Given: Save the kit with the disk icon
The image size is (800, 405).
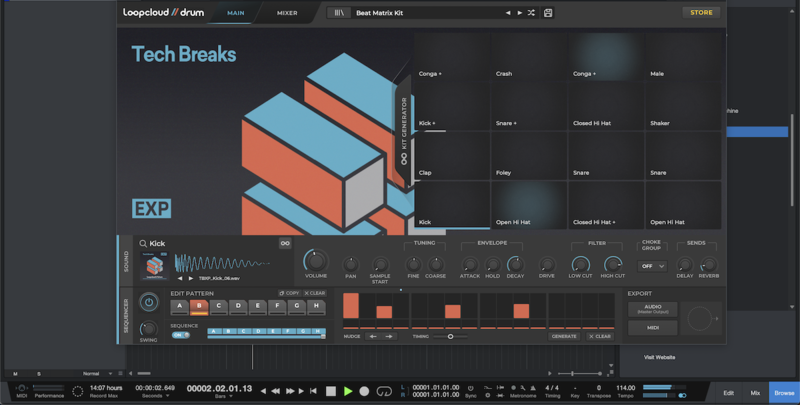Looking at the screenshot, I should 546,13.
